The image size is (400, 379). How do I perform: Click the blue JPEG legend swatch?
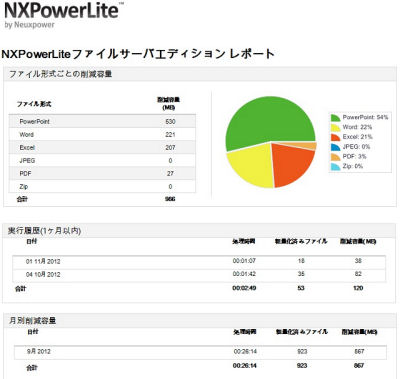[336, 147]
